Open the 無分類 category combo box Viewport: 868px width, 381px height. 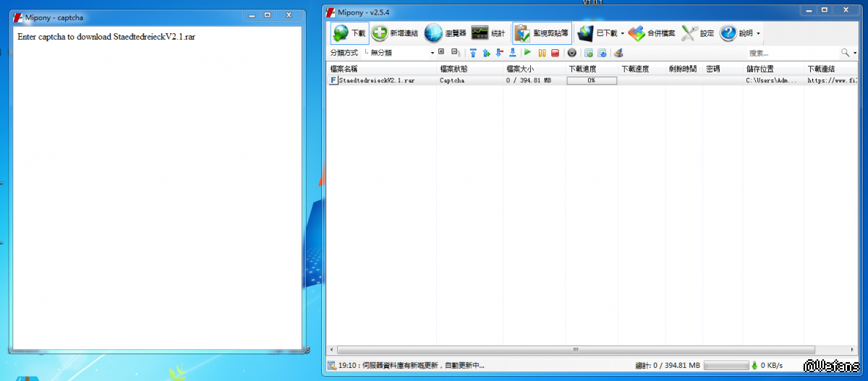tap(399, 53)
